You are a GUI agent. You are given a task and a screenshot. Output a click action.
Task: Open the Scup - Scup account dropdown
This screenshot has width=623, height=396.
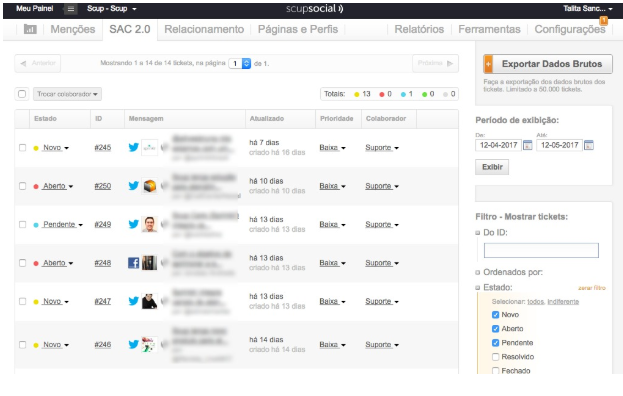tap(112, 8)
